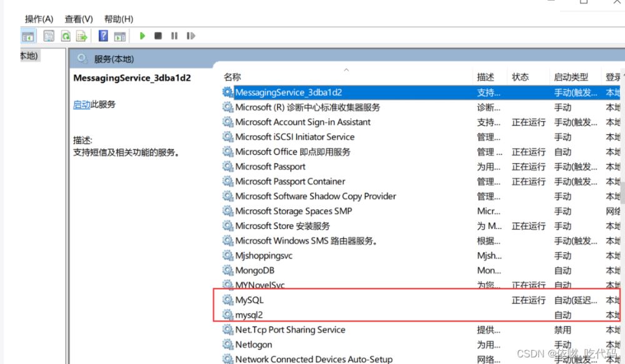
Task: Sort by the 名称 column header
Action: tap(232, 77)
